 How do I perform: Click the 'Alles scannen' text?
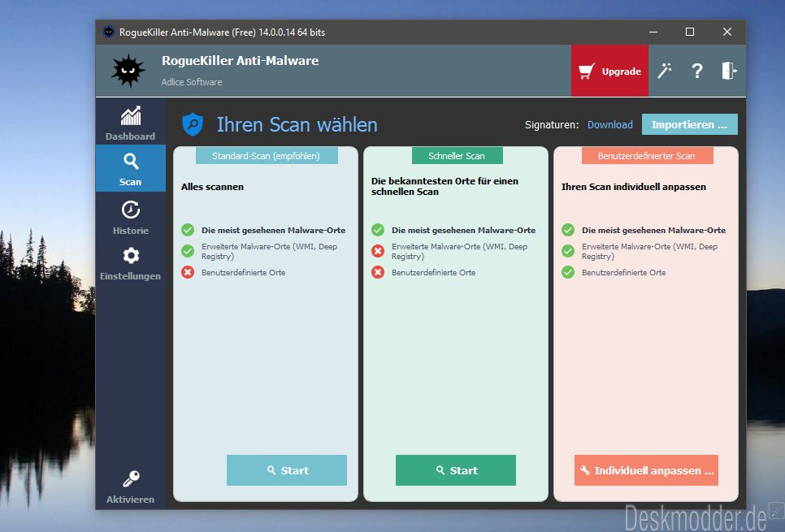click(x=212, y=187)
